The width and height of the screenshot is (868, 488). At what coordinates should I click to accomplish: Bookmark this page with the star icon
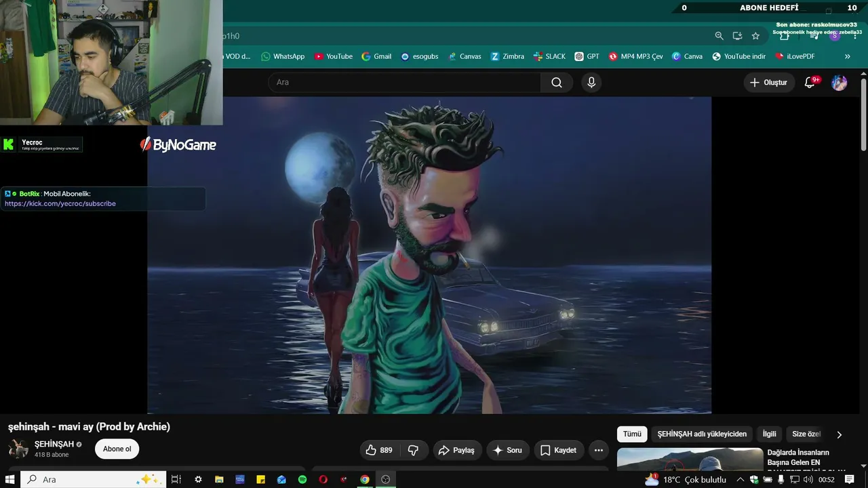coord(755,36)
